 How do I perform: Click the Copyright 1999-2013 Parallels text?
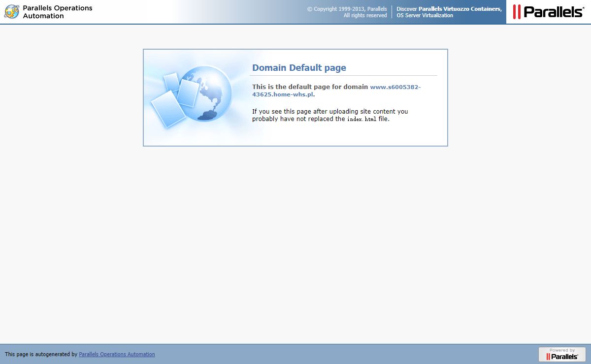point(347,12)
